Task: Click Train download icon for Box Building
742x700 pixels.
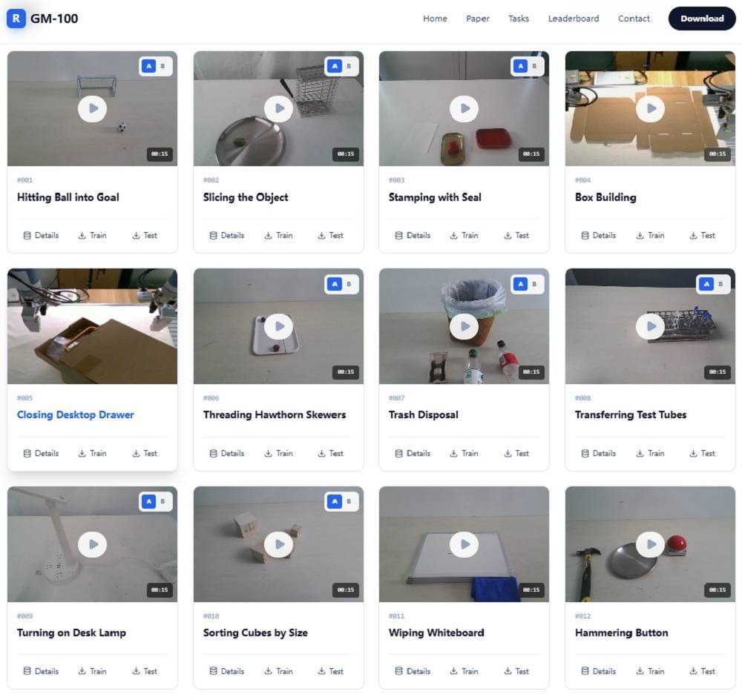Action: pyautogui.click(x=640, y=236)
